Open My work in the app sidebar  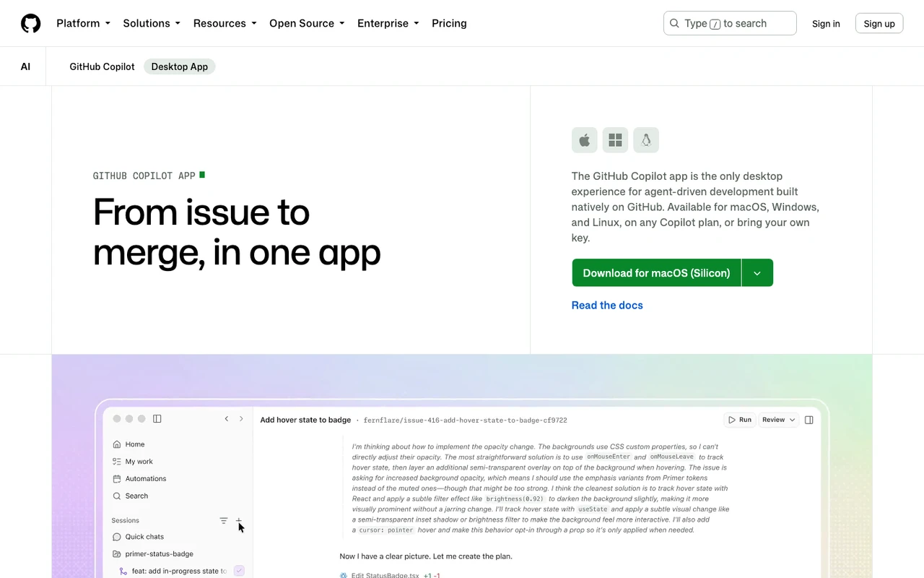(x=133, y=462)
